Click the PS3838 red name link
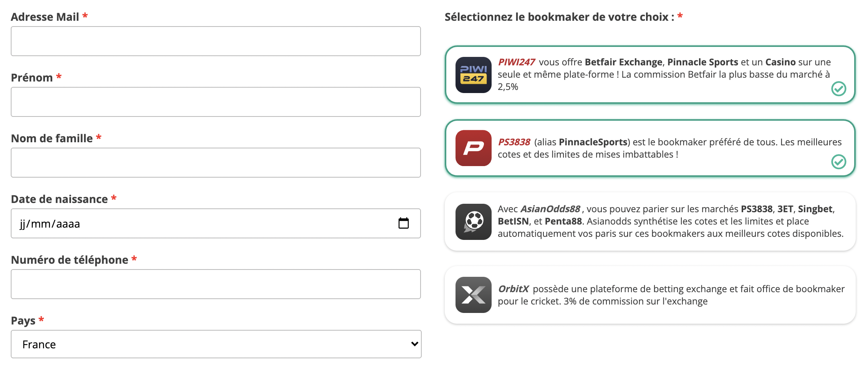 (514, 142)
